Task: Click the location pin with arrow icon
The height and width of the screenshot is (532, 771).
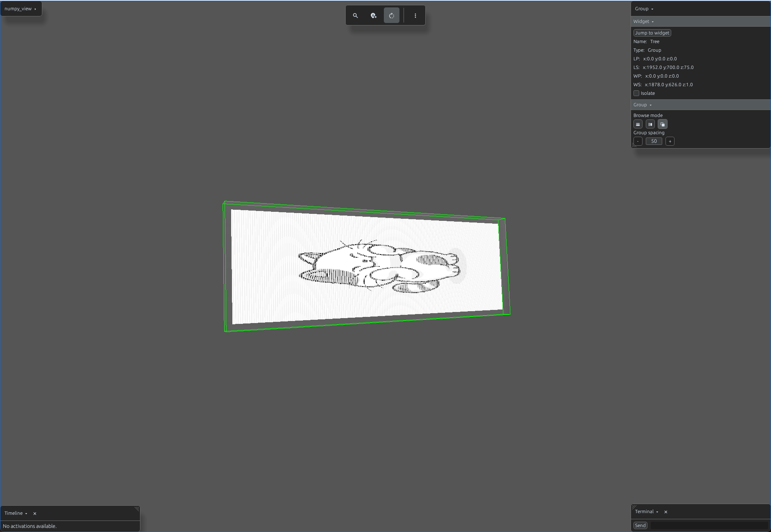Action: [374, 16]
